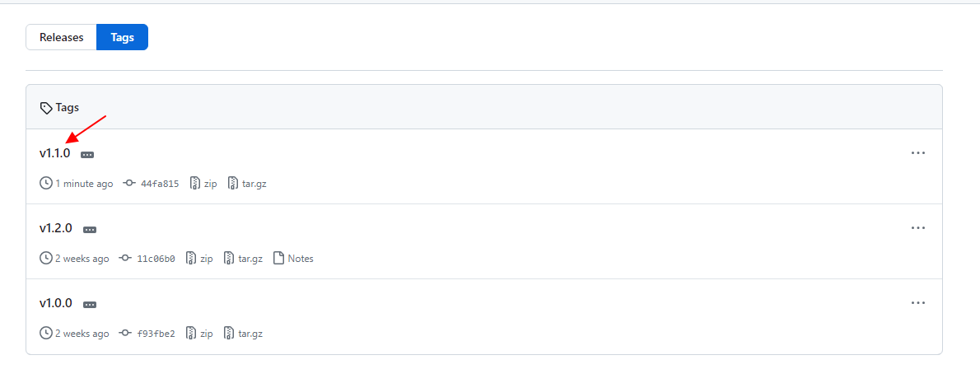The height and width of the screenshot is (388, 980).
Task: Open commit f93fbe2 hash link
Action: [156, 334]
